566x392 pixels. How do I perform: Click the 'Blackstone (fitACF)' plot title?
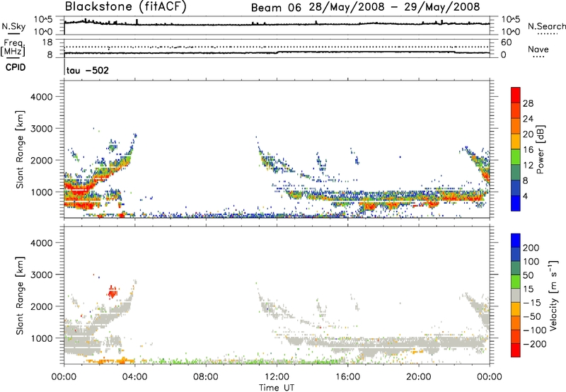point(125,6)
